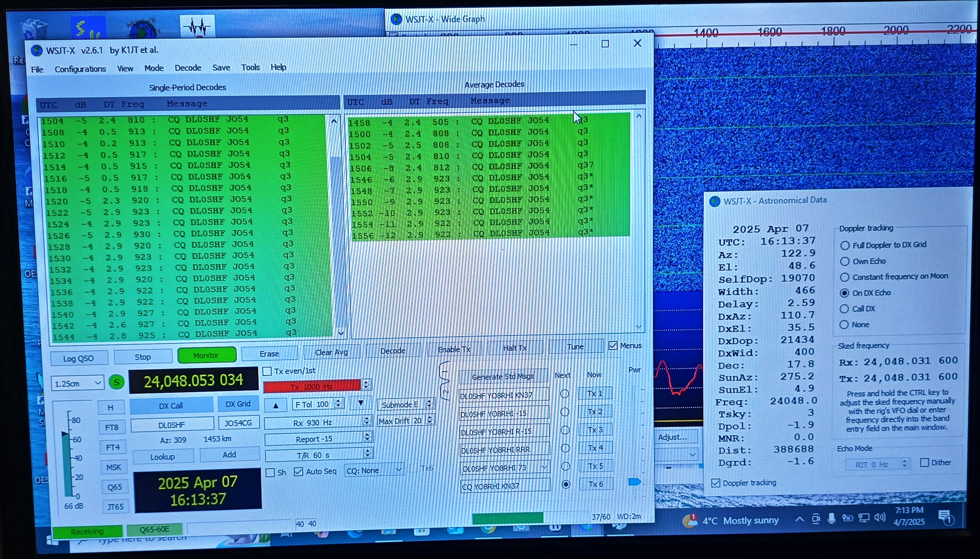Click the CQ YO8RHI KN37 message field

click(505, 486)
